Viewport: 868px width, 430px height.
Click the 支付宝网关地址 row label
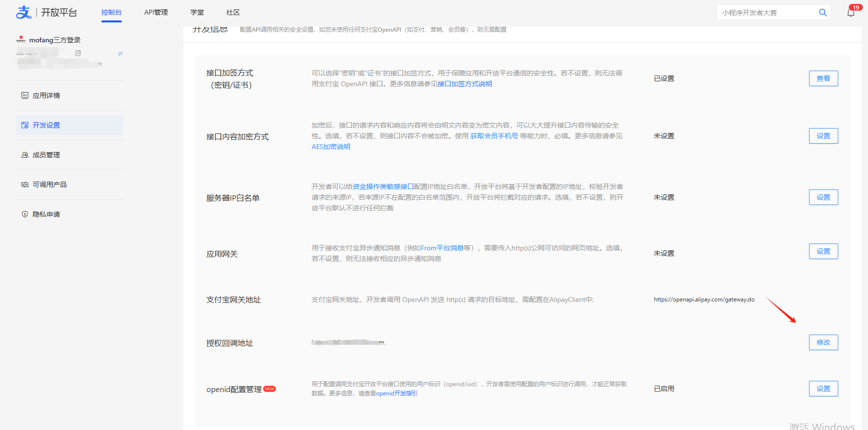(x=233, y=299)
